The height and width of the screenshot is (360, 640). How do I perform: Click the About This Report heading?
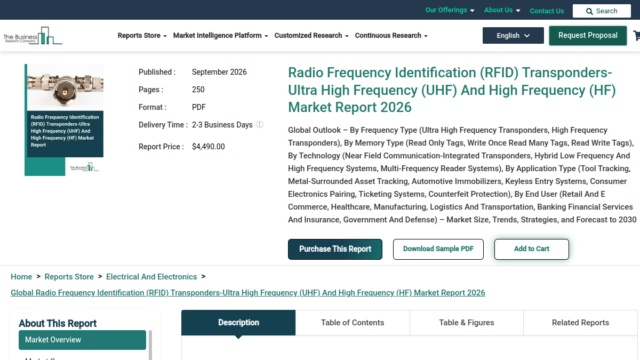58,323
